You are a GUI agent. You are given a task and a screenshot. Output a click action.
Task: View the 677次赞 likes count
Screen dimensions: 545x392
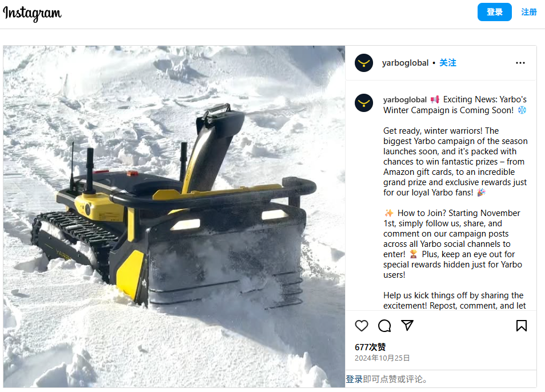[x=370, y=347]
